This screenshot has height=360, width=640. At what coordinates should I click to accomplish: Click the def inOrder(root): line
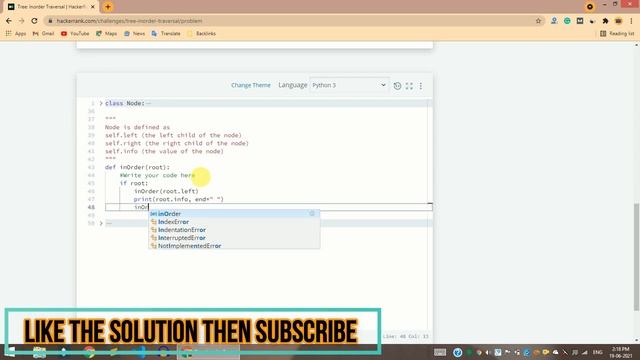(x=137, y=167)
